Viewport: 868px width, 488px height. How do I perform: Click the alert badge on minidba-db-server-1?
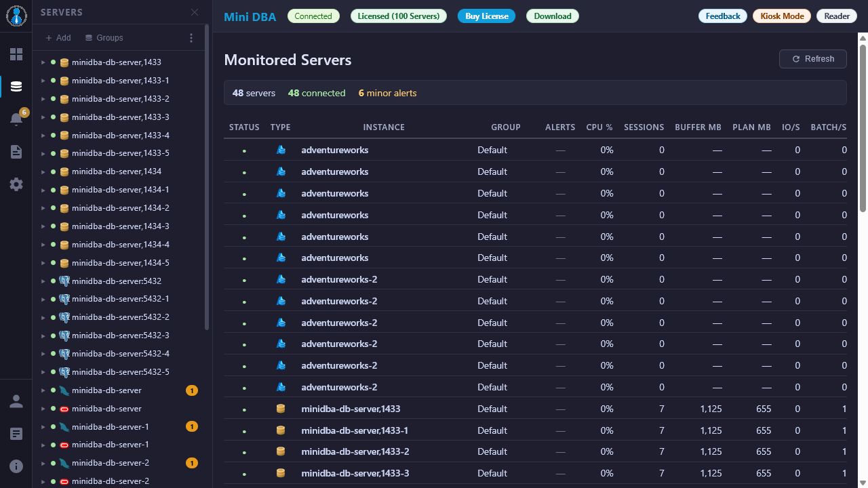192,426
